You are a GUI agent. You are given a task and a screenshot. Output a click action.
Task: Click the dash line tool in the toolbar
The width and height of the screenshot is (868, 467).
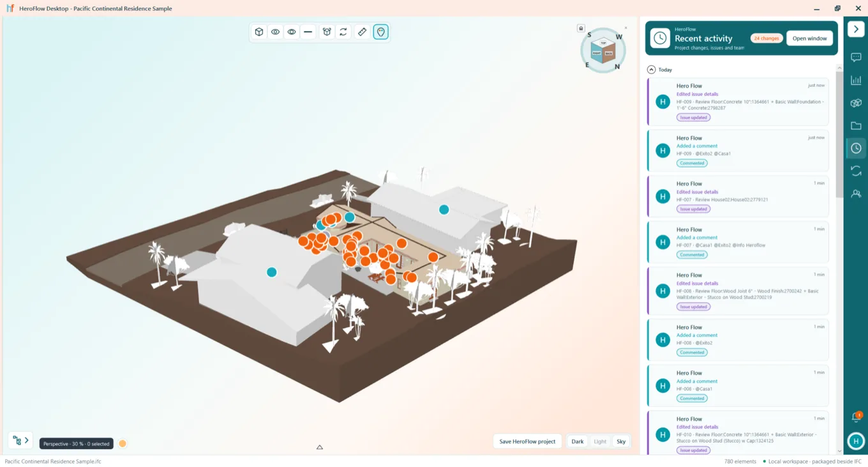pos(308,32)
